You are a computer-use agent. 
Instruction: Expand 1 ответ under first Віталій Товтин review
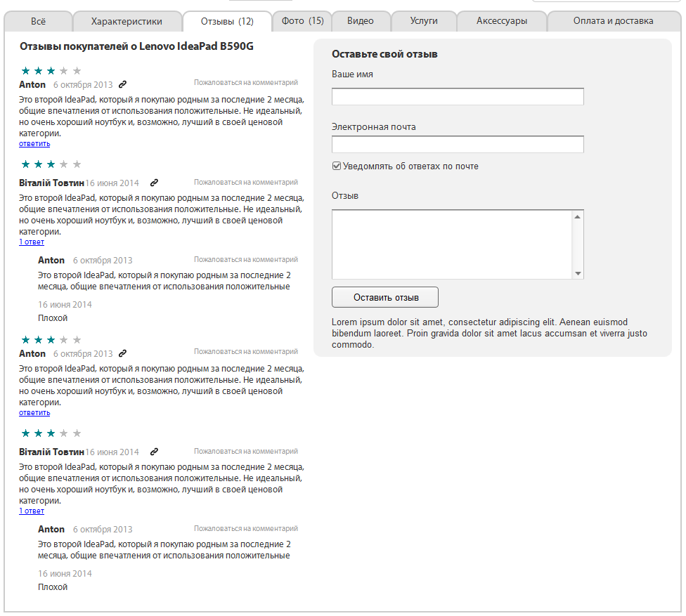(x=32, y=242)
